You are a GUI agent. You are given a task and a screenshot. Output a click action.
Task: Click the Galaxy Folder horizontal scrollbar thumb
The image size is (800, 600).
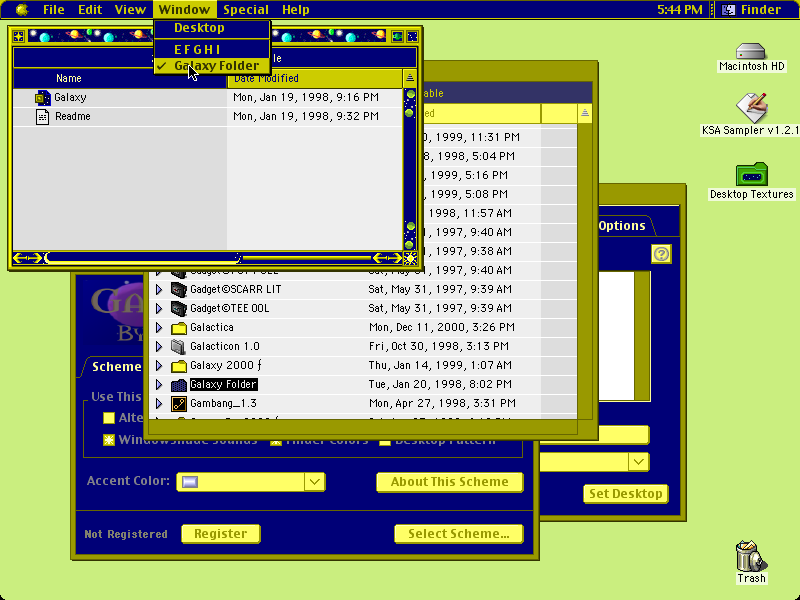pos(143,258)
